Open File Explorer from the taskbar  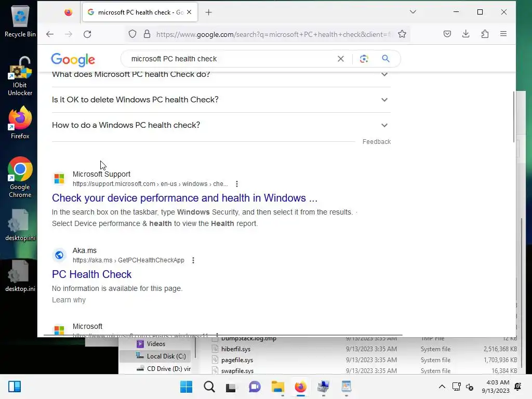point(278,387)
